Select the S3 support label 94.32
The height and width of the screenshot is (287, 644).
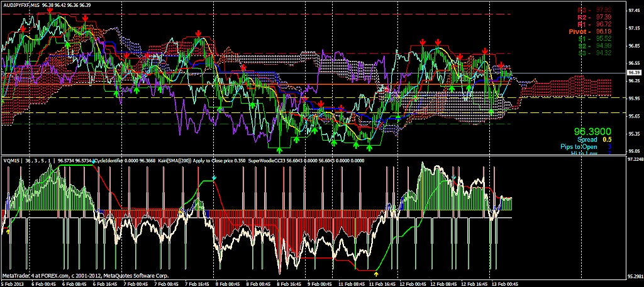[x=595, y=53]
